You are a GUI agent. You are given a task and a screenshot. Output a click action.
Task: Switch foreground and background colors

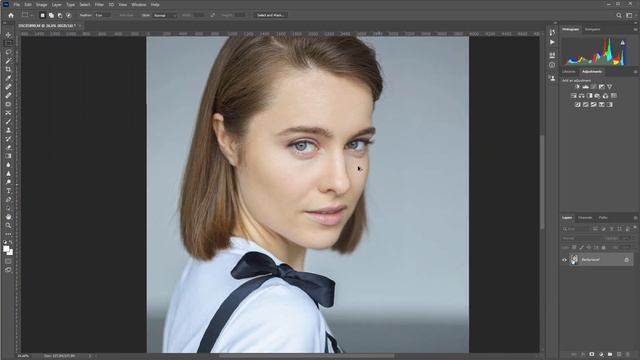(x=11, y=242)
